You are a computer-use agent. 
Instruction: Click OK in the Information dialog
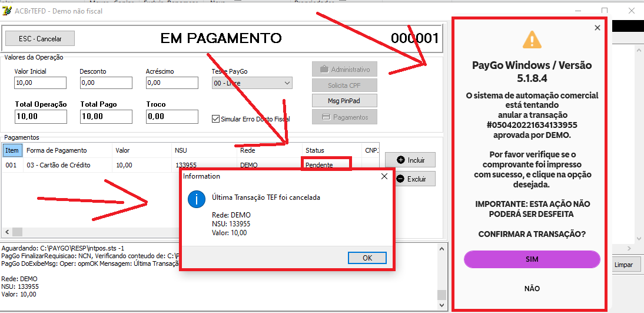[x=367, y=258]
